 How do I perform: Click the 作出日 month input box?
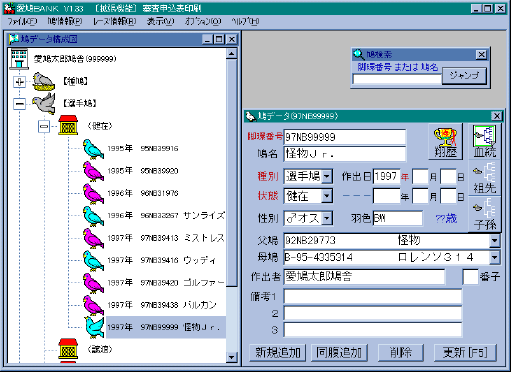coord(420,176)
